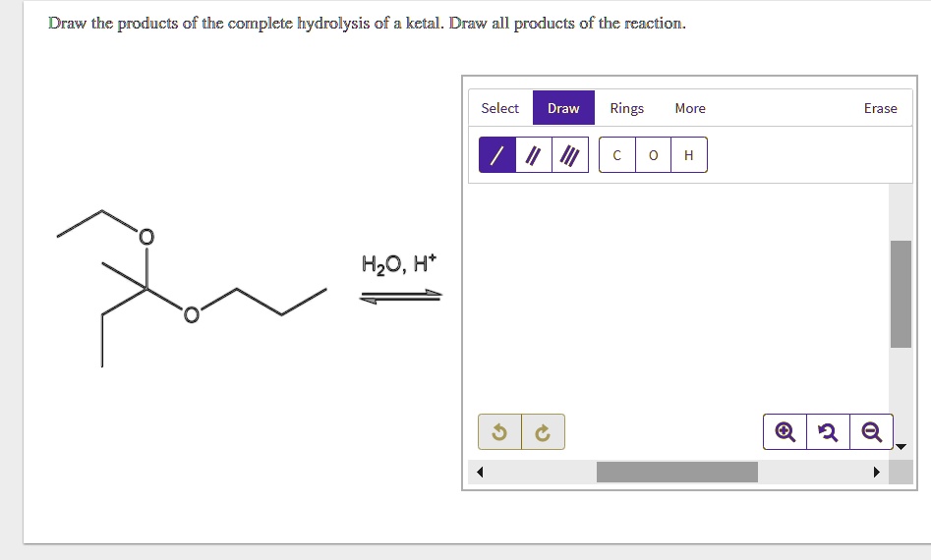Select the triple bond tool
Image resolution: width=931 pixels, height=560 pixels.
570,155
